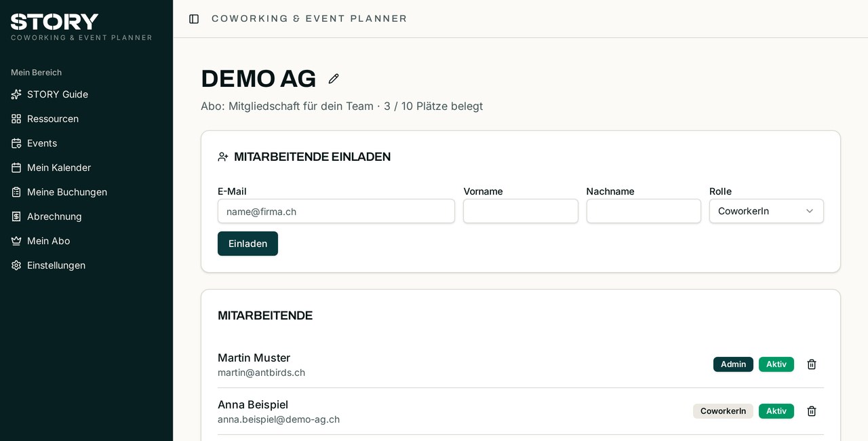The width and height of the screenshot is (868, 441).
Task: Focus the E-Mail input field
Action: point(336,211)
